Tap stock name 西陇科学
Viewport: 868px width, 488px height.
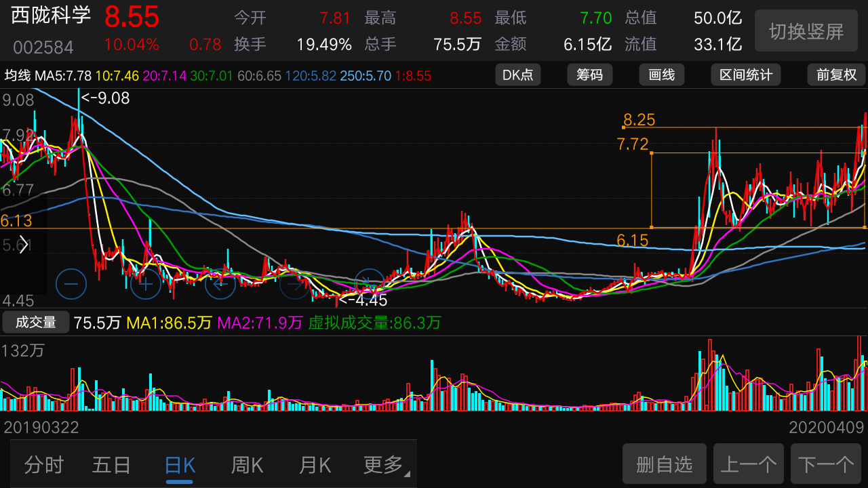tap(51, 15)
